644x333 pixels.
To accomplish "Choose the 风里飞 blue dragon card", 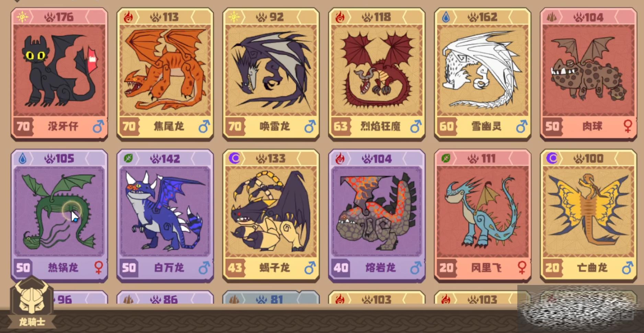I will (483, 215).
